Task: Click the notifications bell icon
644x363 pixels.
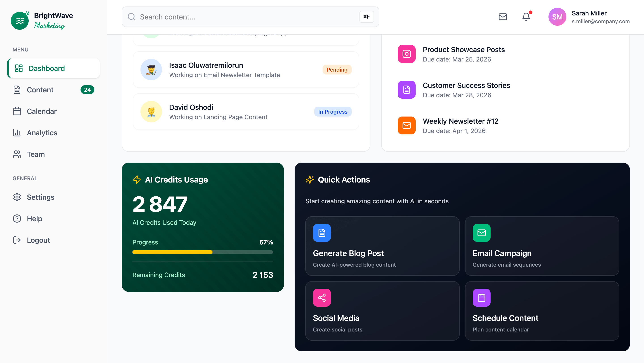Action: 526,17
